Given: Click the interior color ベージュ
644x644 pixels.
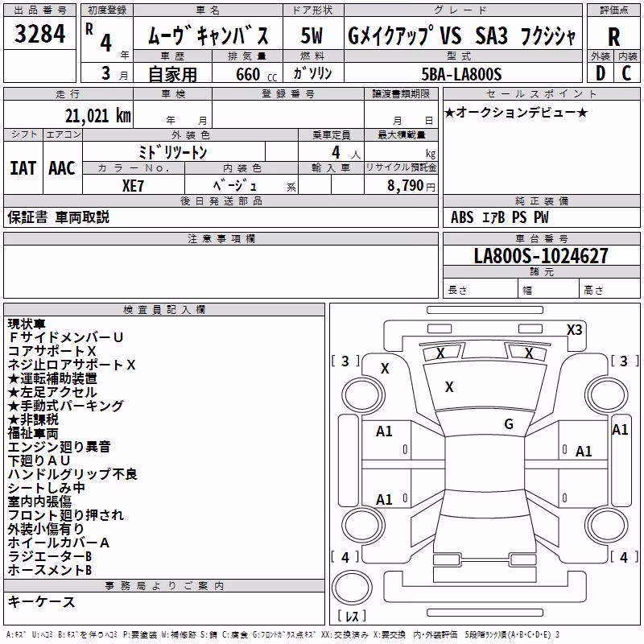Looking at the screenshot, I should tap(235, 186).
